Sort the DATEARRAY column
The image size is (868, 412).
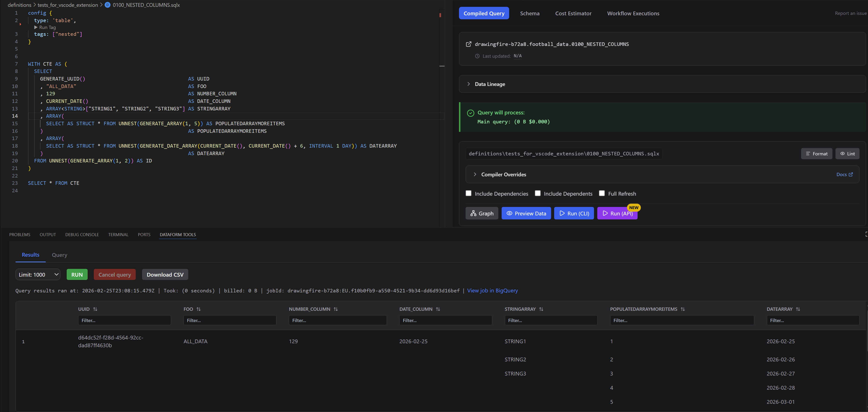click(x=798, y=309)
